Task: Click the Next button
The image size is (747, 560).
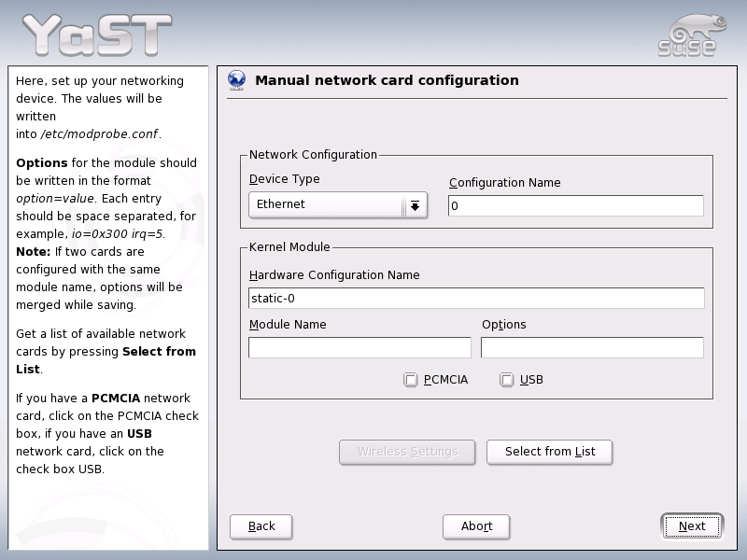Action: 692,525
